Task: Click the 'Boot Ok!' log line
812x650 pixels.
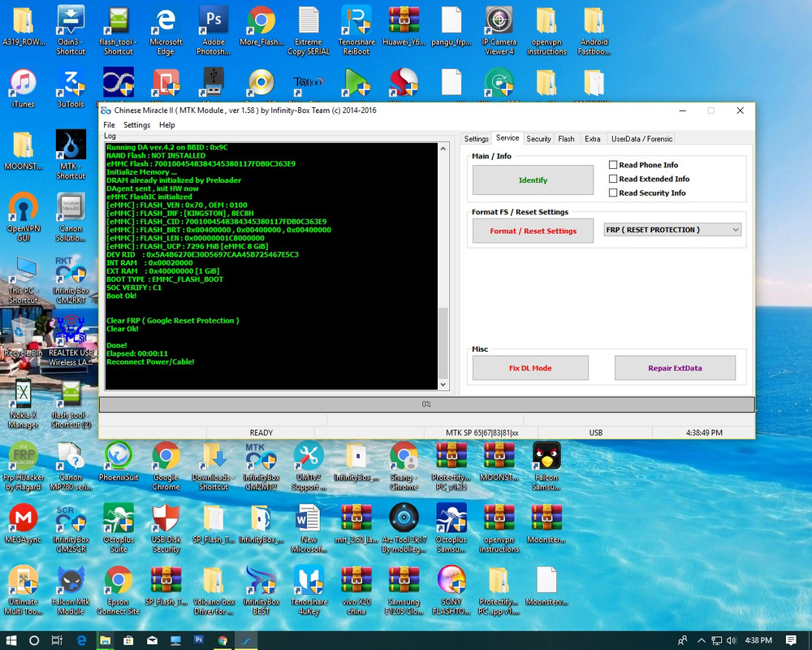Action: pyautogui.click(x=121, y=296)
